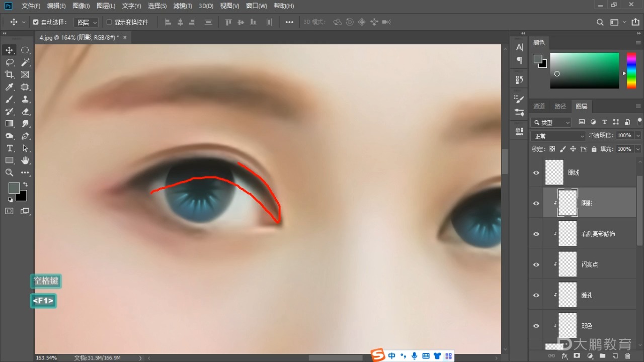Select the Eyedropper tool
644x362 pixels.
pyautogui.click(x=9, y=87)
